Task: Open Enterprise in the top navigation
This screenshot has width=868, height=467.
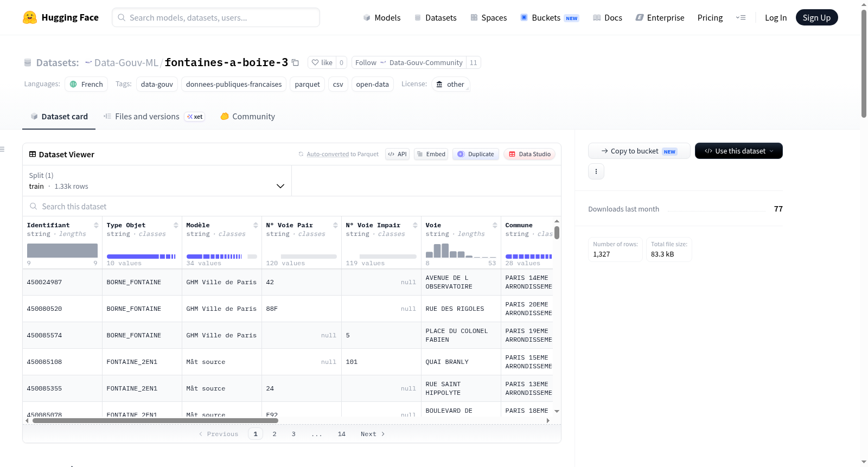Action: tap(660, 17)
